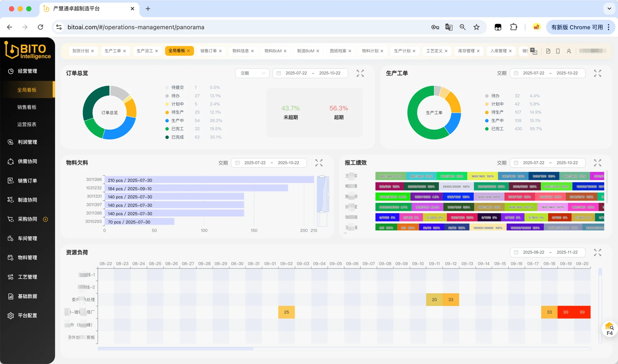Open 车间管理 in sidebar
This screenshot has height=364, width=618.
(x=27, y=238)
